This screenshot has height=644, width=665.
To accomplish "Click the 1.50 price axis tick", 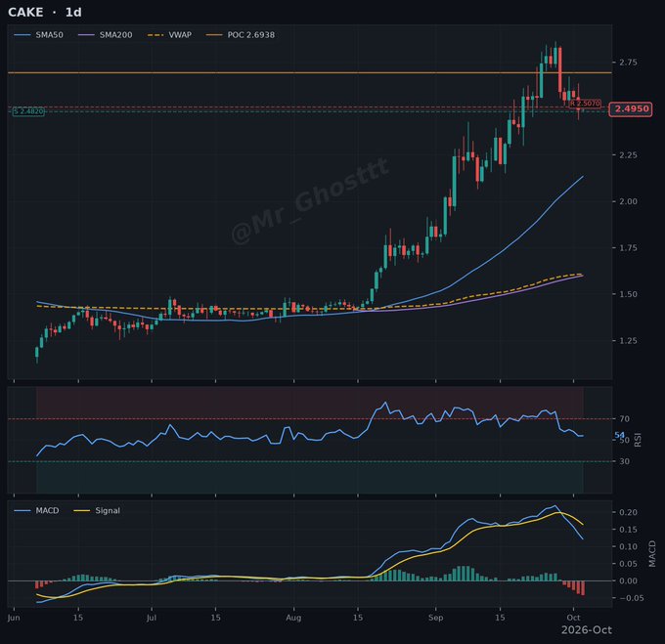I will tap(628, 294).
